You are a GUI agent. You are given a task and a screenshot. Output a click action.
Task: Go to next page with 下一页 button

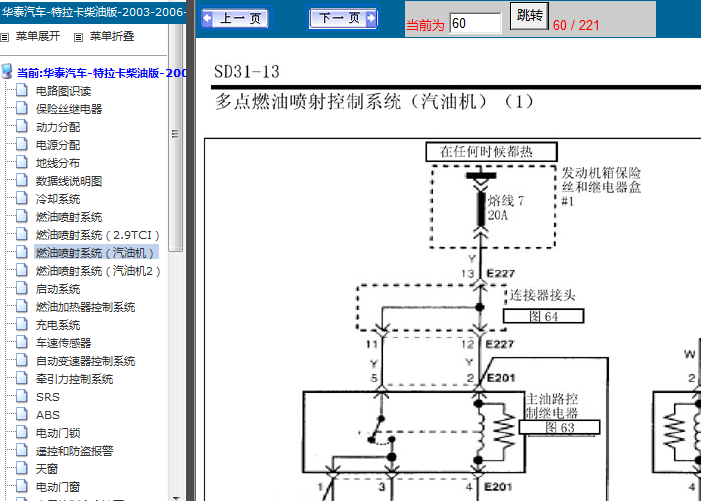click(343, 18)
